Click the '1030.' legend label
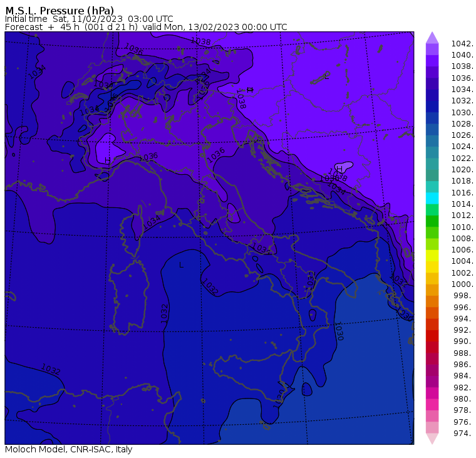Screen dimensions: 476x458 pyautogui.click(x=462, y=112)
